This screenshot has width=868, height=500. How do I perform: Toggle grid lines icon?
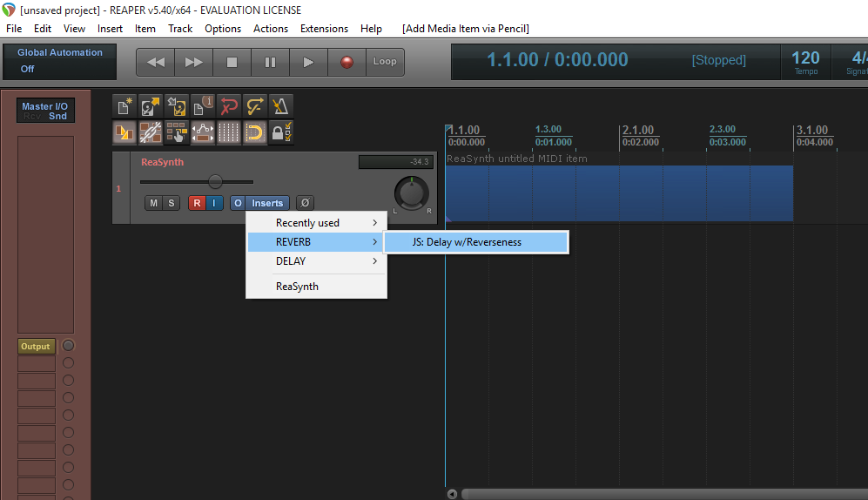click(x=229, y=133)
